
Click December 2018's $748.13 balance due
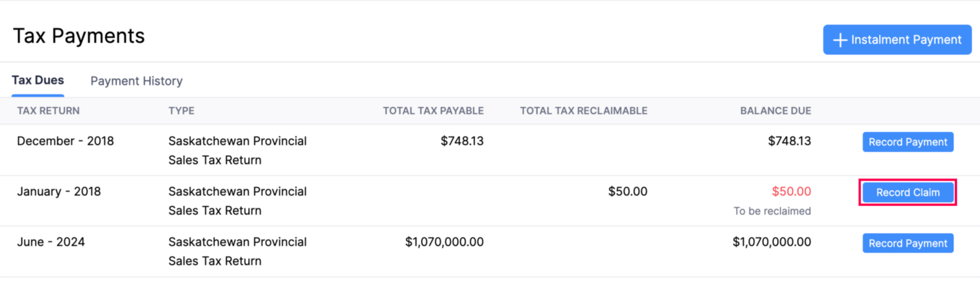[x=789, y=141]
